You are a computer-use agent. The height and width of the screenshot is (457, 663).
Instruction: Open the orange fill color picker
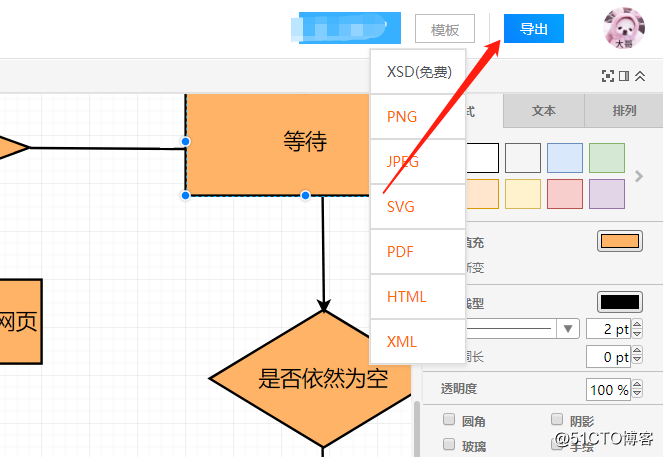620,241
